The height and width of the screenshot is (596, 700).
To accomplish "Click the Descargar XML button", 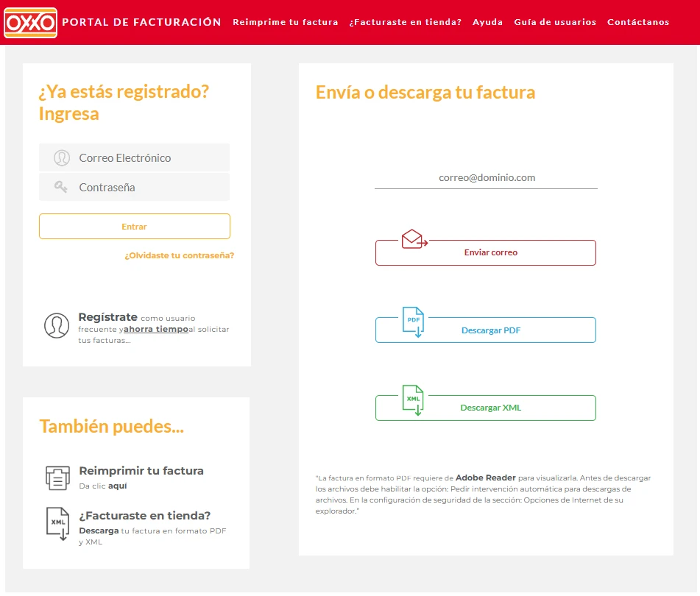I will 486,408.
